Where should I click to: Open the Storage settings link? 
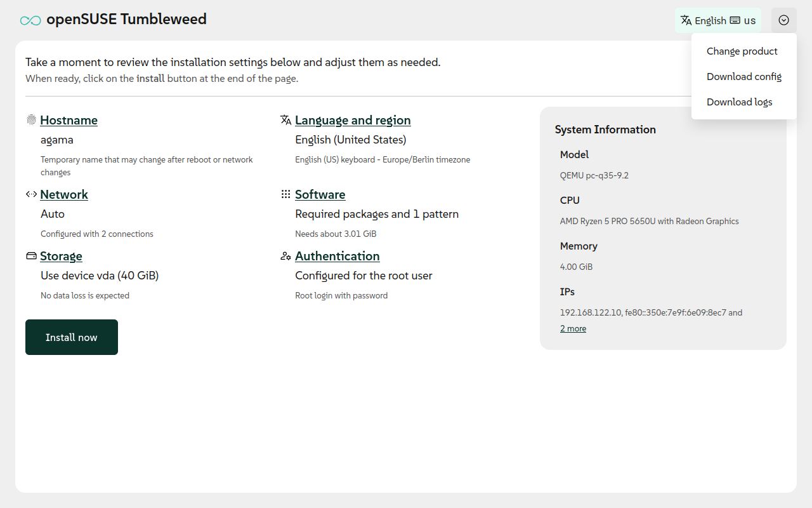[x=61, y=256]
